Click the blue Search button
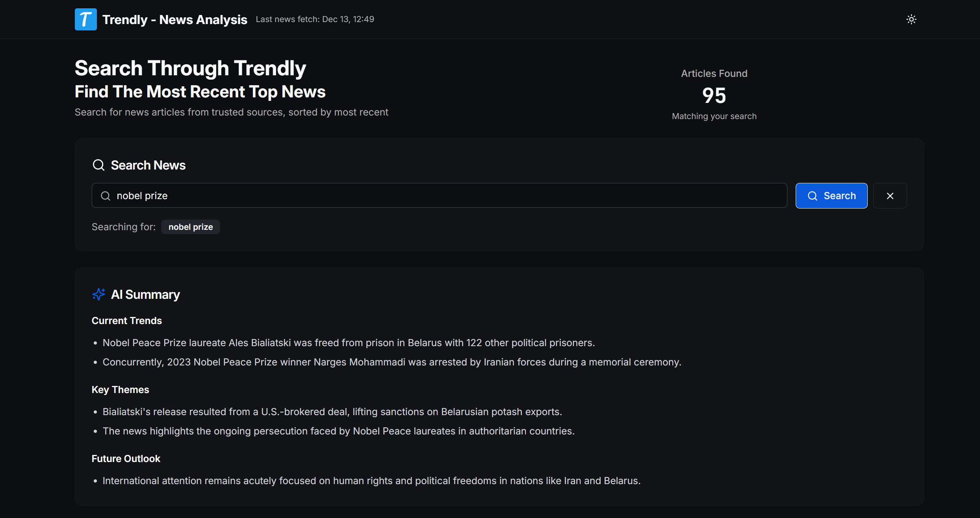The width and height of the screenshot is (980, 518). pos(831,196)
